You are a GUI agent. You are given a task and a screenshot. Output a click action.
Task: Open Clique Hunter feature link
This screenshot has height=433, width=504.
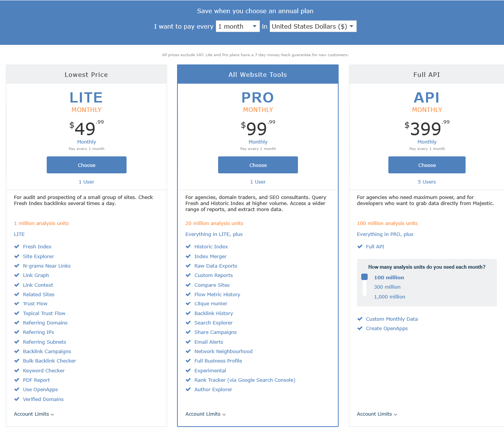211,303
